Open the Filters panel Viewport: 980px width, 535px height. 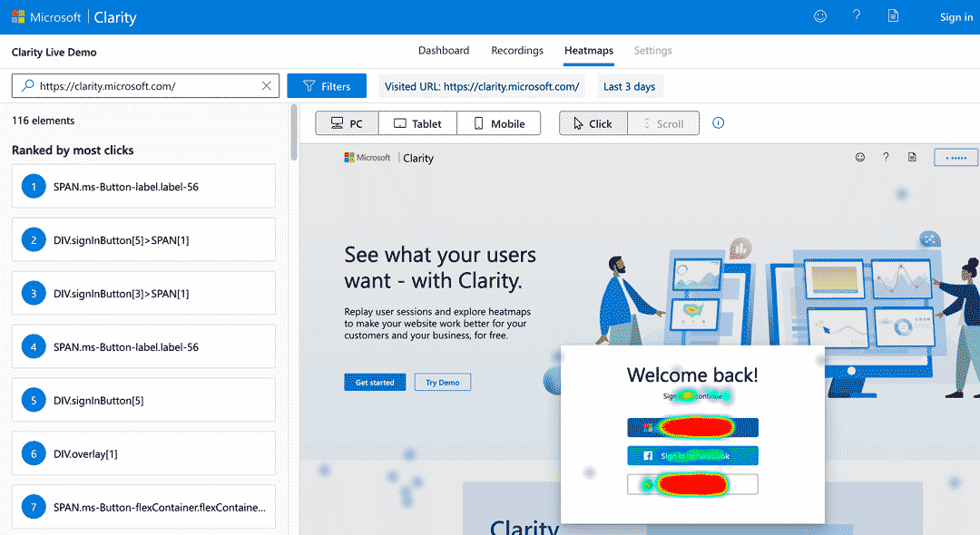coord(326,86)
